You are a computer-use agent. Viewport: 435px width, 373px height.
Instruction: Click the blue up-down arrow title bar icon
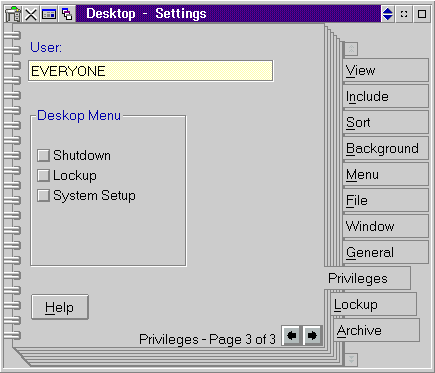tap(388, 14)
